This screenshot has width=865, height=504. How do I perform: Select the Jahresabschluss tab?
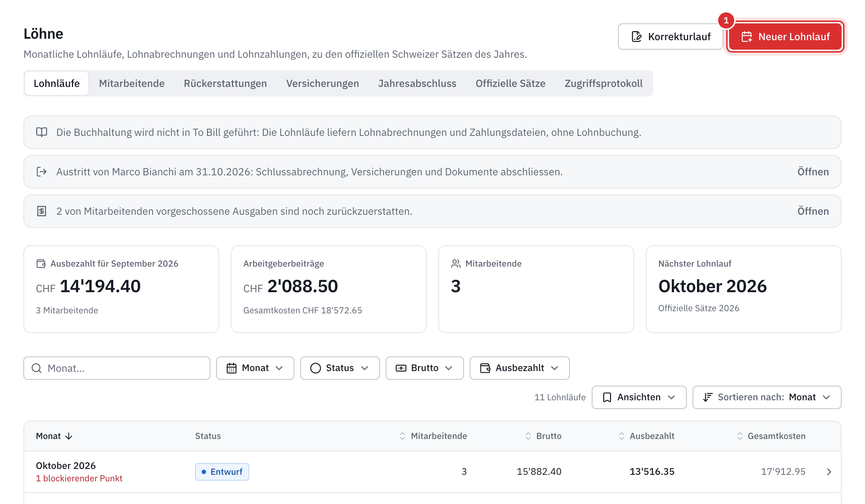[417, 83]
